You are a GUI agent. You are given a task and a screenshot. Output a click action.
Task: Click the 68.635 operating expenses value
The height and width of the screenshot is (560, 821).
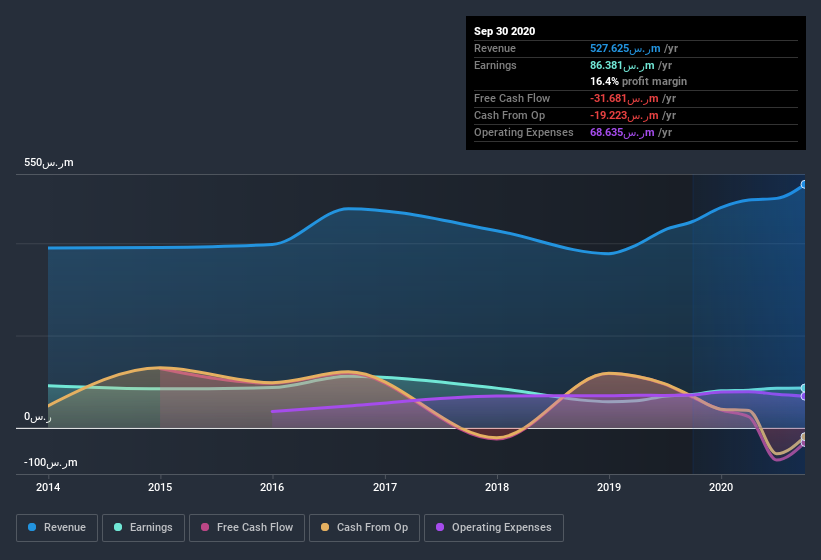pos(622,132)
